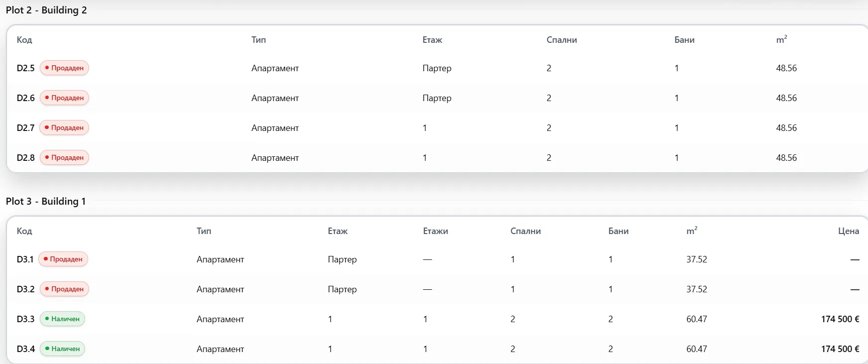The width and height of the screenshot is (868, 364).
Task: Select unit code D2.5
Action: click(x=26, y=68)
